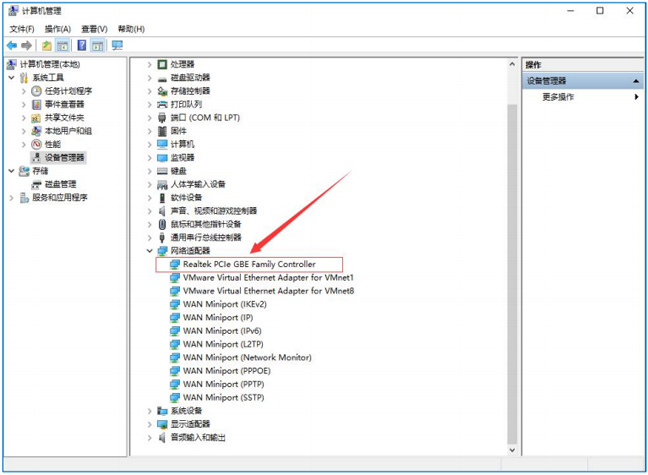The image size is (648, 475).
Task: Click the blue Help toolbar icon
Action: (81, 46)
